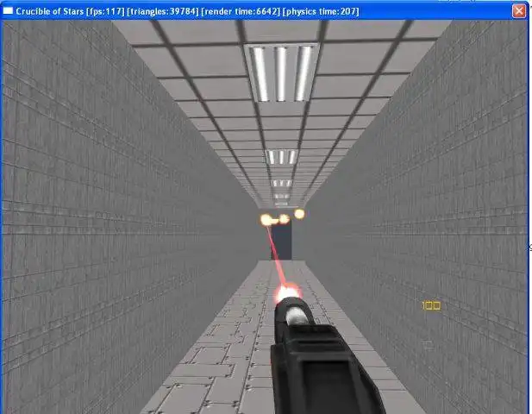Click the yellow 100 health counter
532x414 pixels.
click(431, 305)
